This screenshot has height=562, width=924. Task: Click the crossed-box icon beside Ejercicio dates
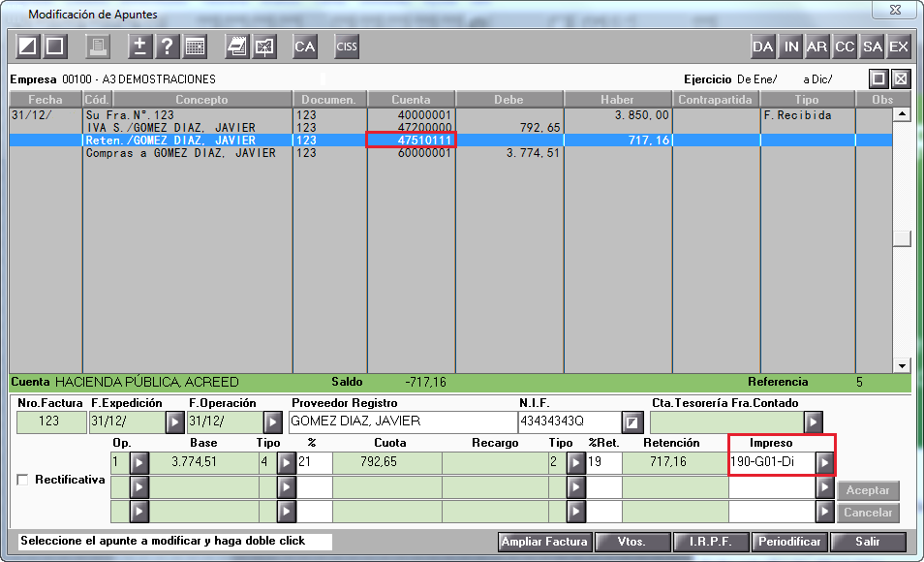[x=901, y=78]
